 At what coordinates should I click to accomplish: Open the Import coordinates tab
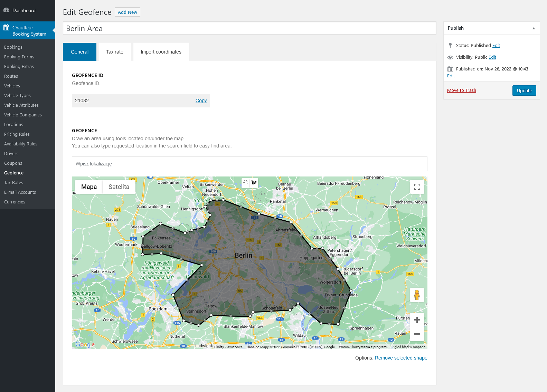[161, 52]
